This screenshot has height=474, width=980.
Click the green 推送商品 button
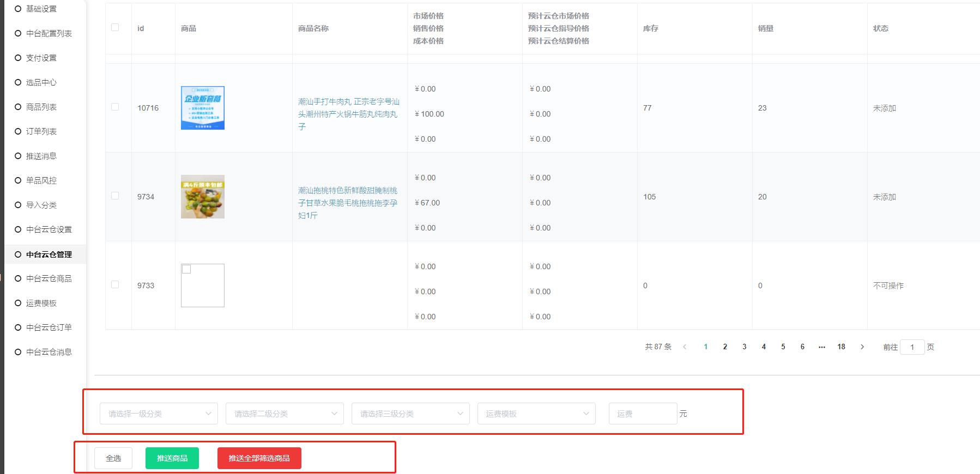(x=172, y=458)
